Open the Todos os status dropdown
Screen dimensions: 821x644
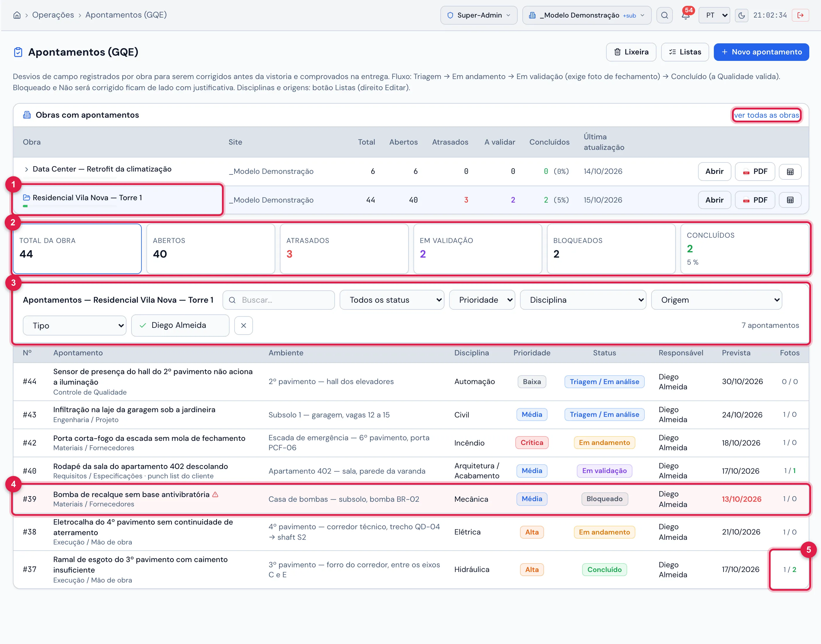[392, 300]
